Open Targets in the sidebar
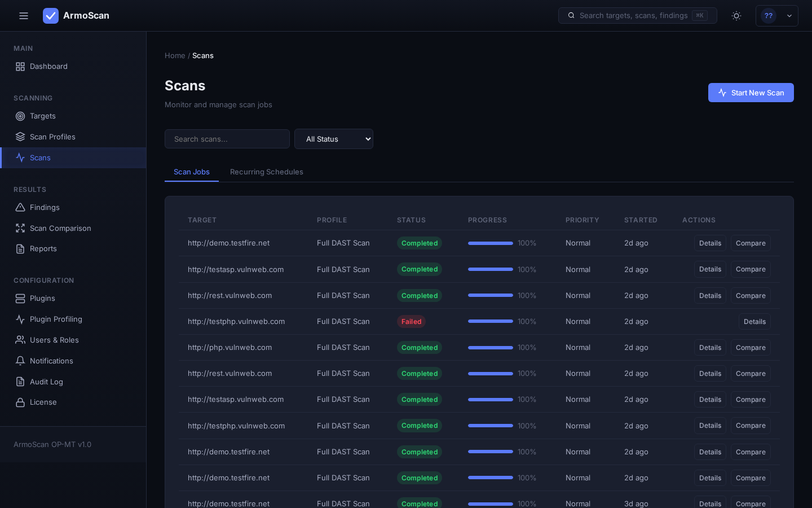 point(73,116)
